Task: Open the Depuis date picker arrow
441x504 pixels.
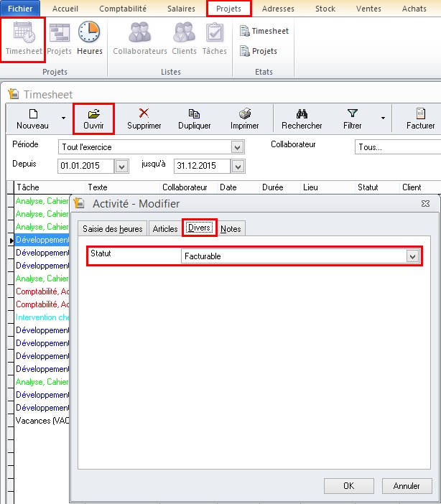Action: (121, 166)
